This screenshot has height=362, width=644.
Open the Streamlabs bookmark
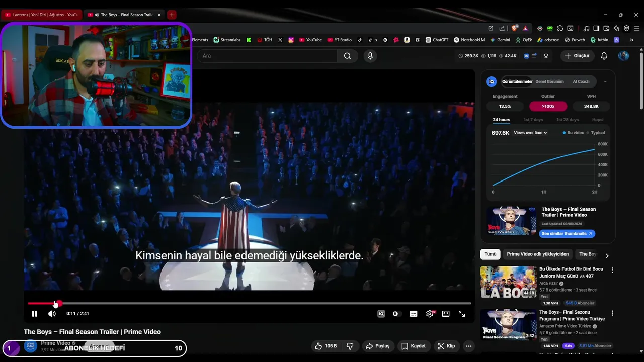click(227, 40)
